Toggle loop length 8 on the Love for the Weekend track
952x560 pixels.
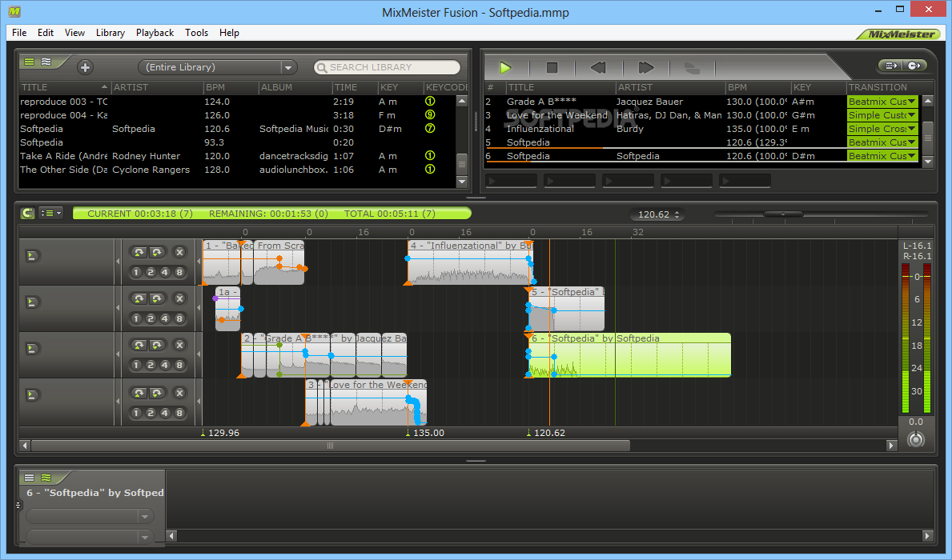pos(179,413)
